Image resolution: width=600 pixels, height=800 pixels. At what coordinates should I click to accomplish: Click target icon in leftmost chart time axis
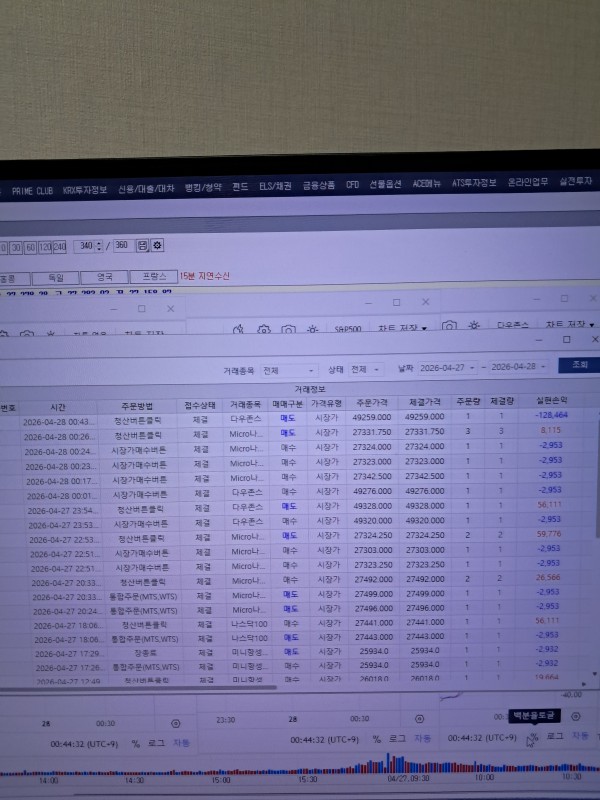[176, 723]
